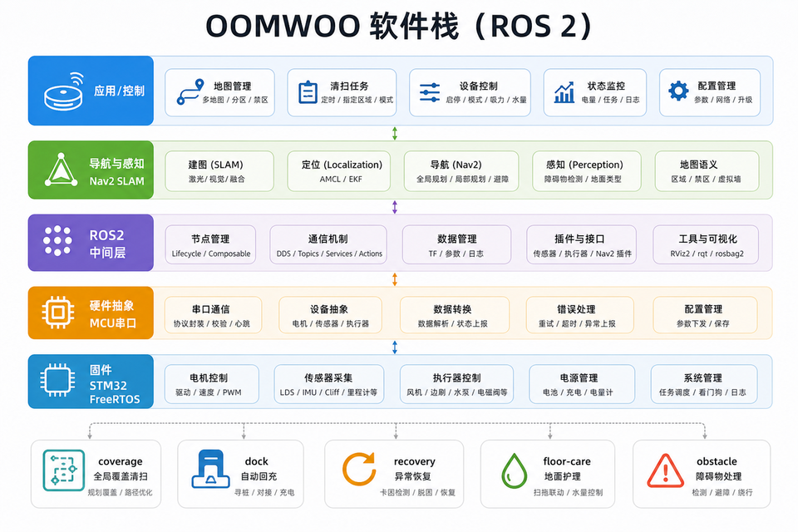Image resolution: width=798 pixels, height=532 pixels.
Task: Click the 传感器采集 box
Action: coord(329,384)
